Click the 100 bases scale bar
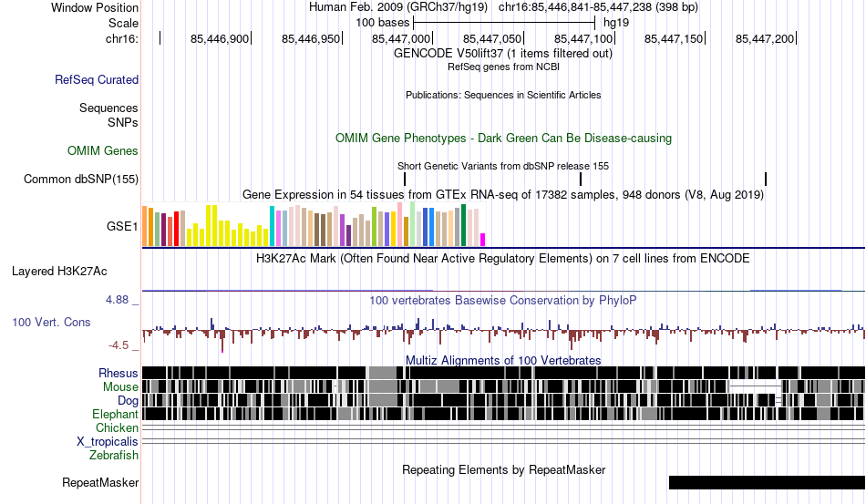 pos(504,23)
